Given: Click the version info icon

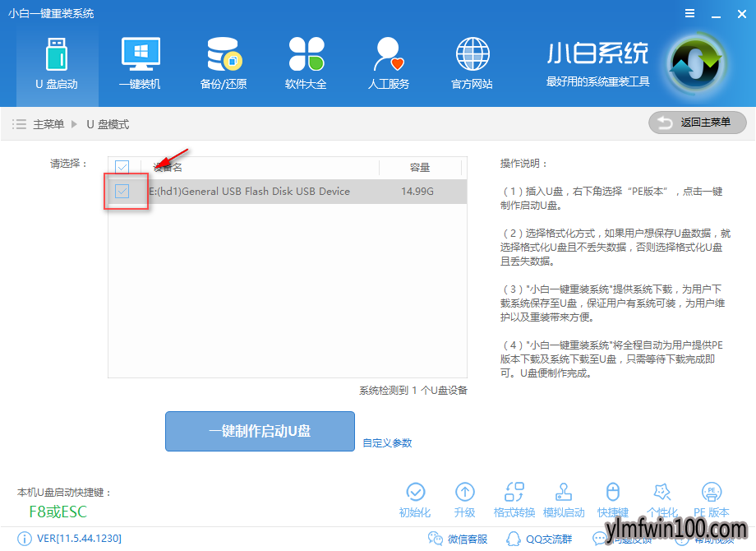Looking at the screenshot, I should point(24,539).
